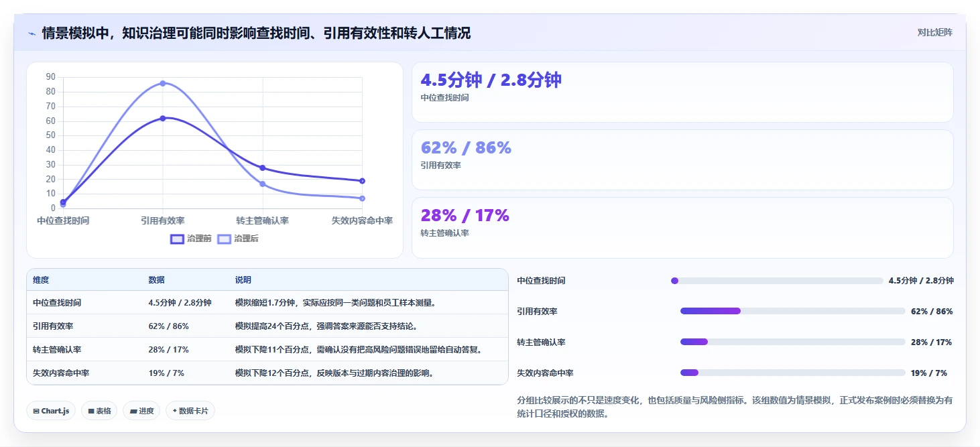Viewport: 980px width, 447px height.
Task: Select the 转主管确认率 cell in the table
Action: pos(57,350)
